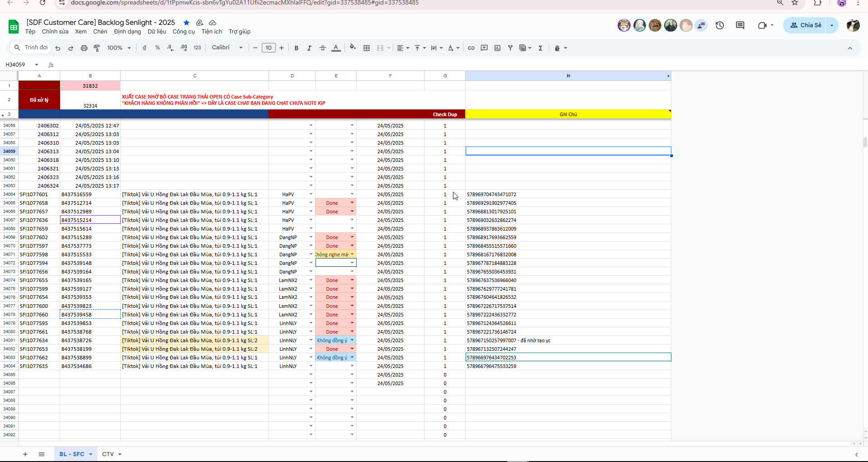Open the borders tool
This screenshot has width=868, height=462.
[367, 48]
